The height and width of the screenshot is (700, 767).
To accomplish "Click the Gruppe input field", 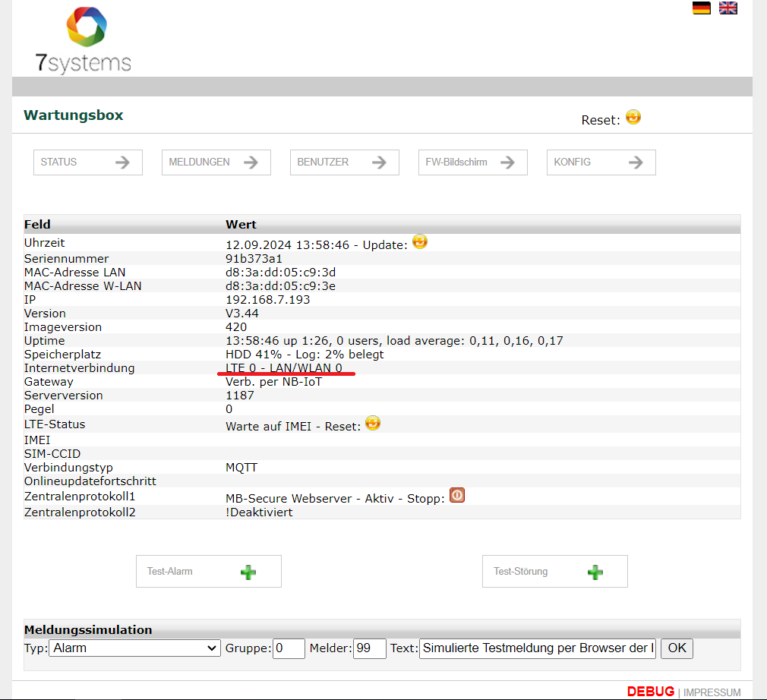I will click(289, 648).
